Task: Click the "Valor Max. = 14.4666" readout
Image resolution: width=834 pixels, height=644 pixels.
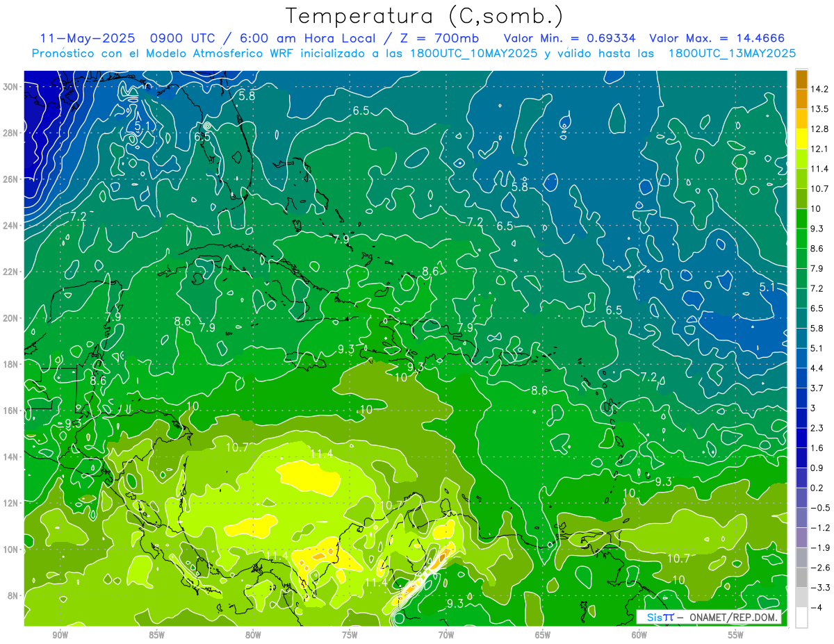Action: coord(717,38)
